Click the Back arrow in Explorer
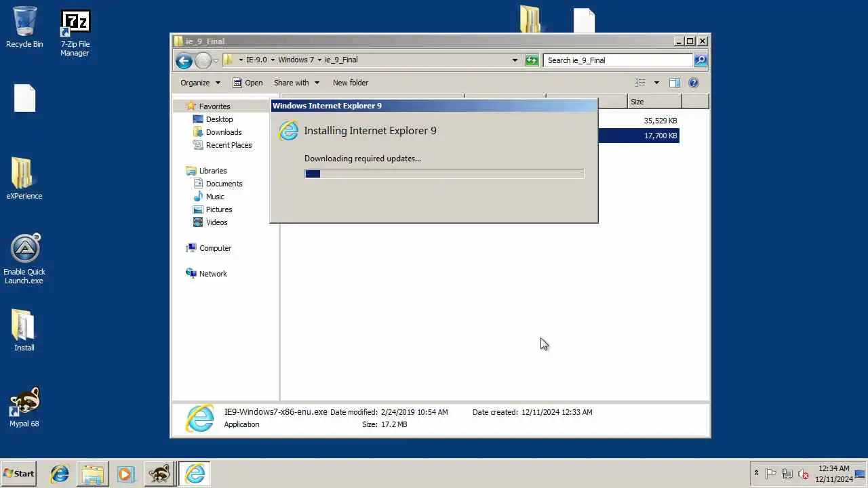868x488 pixels. (184, 60)
